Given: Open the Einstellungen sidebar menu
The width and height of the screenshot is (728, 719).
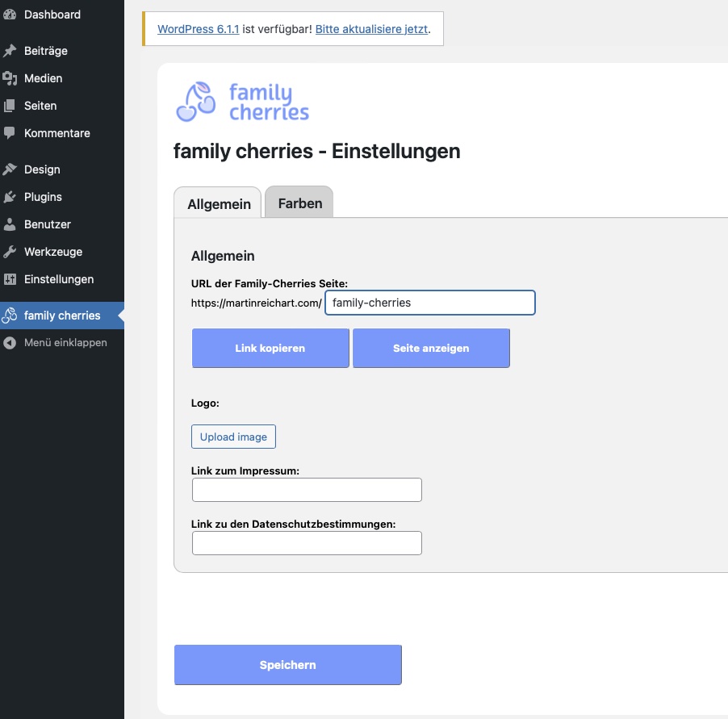Looking at the screenshot, I should [x=58, y=279].
